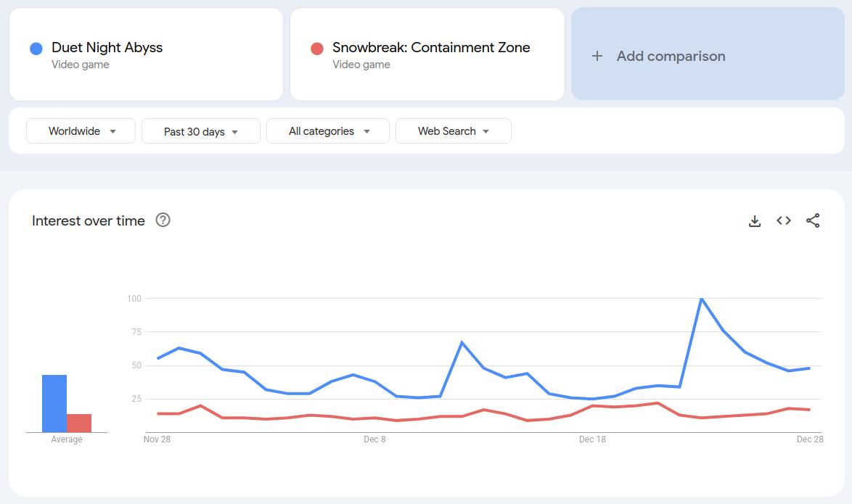Viewport: 852px width, 504px height.
Task: Click the plus icon in Add comparison
Action: [x=597, y=56]
